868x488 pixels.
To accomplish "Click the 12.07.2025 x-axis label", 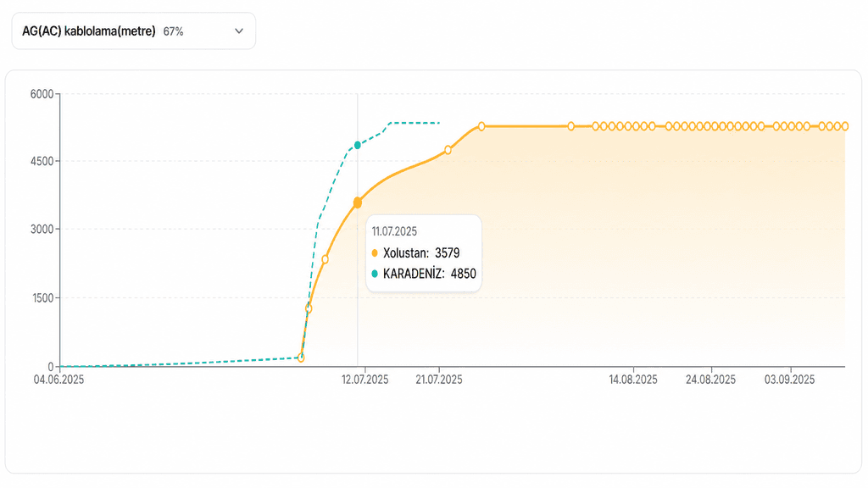I will (364, 380).
